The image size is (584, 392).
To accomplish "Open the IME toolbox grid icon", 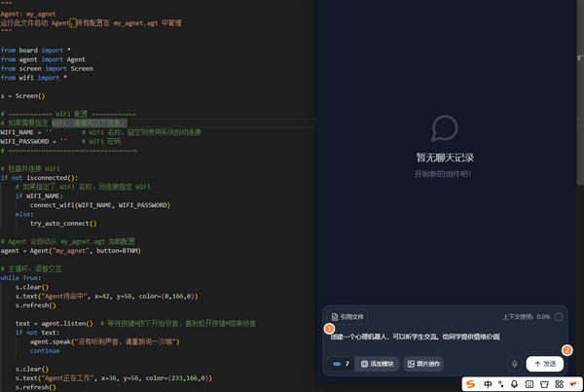I will (559, 384).
